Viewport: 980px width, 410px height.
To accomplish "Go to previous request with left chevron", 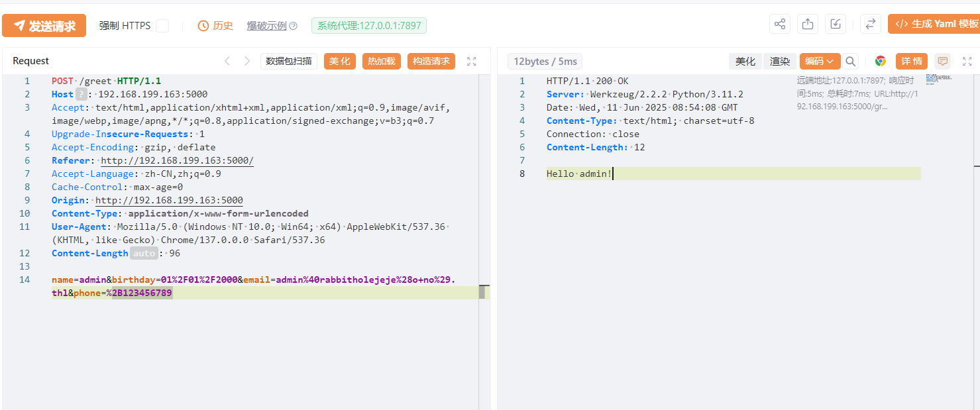I will [227, 62].
